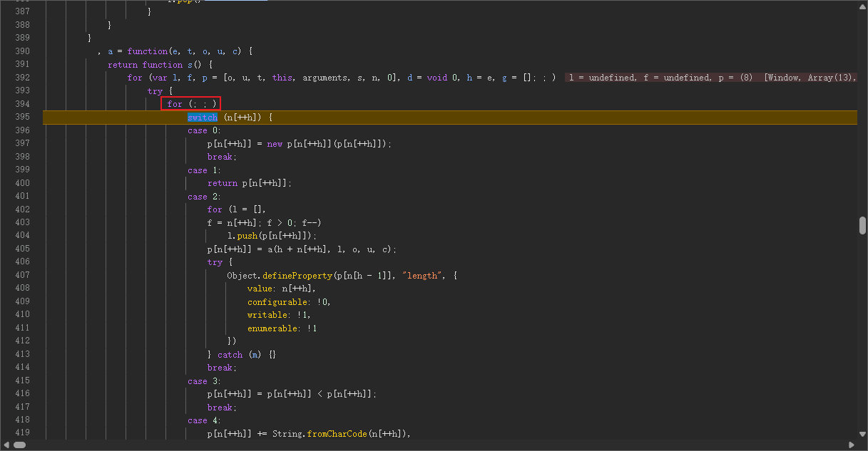
Task: Click '} catch (m) {}' on line 413
Action: [x=242, y=355]
